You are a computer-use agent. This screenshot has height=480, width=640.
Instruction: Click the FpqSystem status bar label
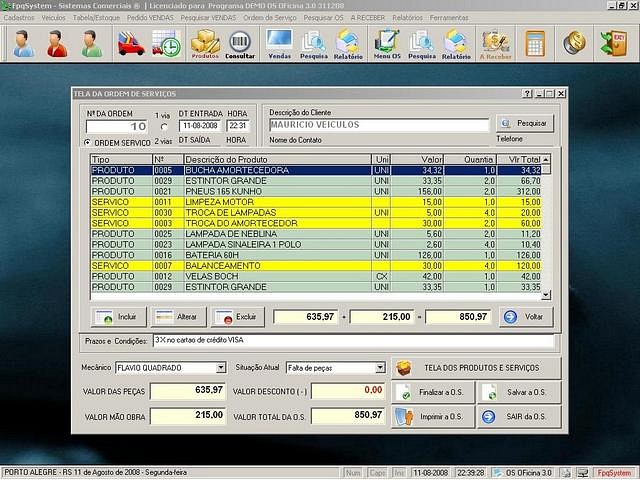(614, 473)
